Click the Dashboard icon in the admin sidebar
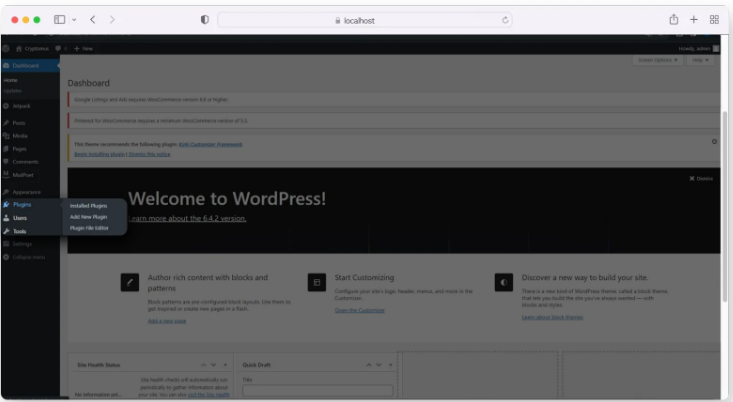733x402 pixels. (7, 66)
